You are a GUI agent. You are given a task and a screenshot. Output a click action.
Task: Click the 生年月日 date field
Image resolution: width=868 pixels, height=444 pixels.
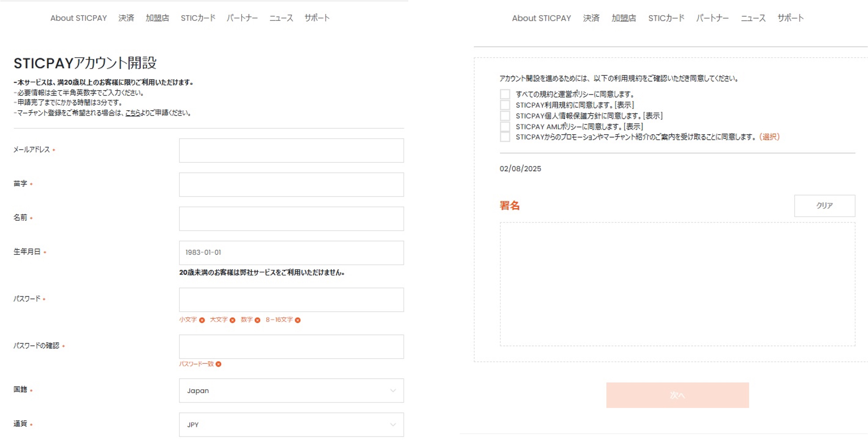[291, 252]
